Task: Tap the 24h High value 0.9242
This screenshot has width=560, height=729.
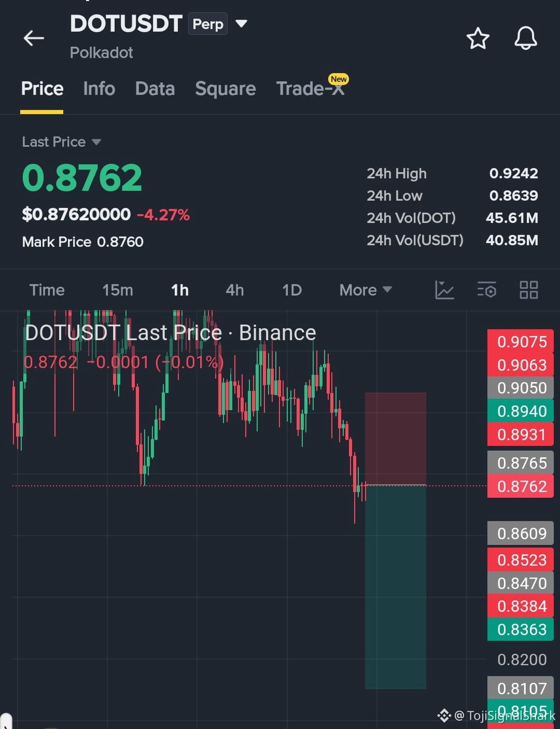Action: pos(513,173)
